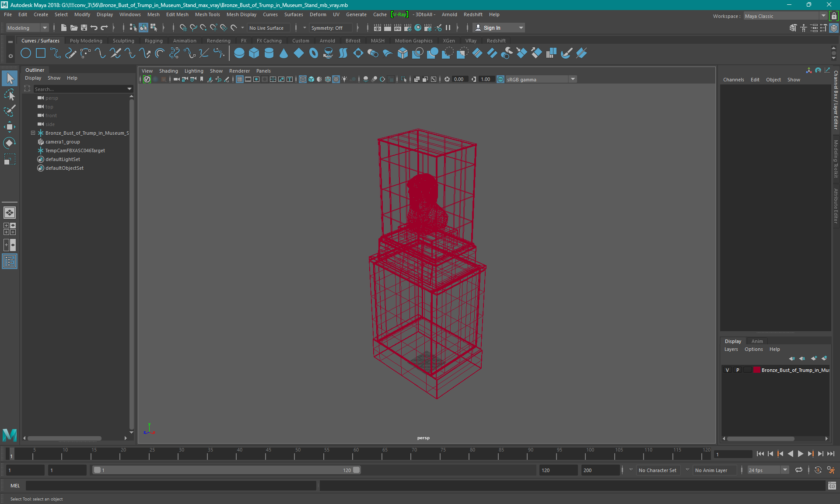Select the NURBS square shelf icon

click(41, 53)
